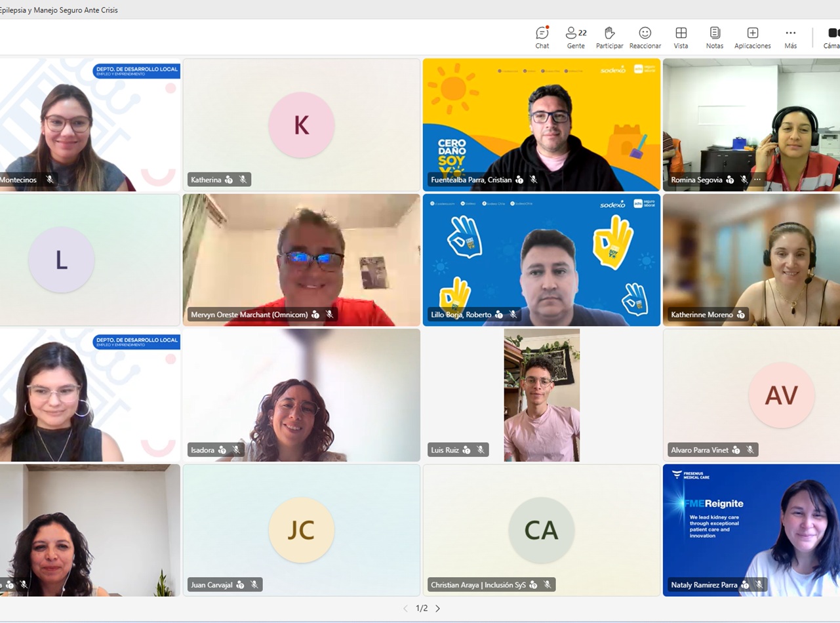Click Mervyn Oreste Marchant name label
Screen dimensions: 840x623
pos(249,315)
